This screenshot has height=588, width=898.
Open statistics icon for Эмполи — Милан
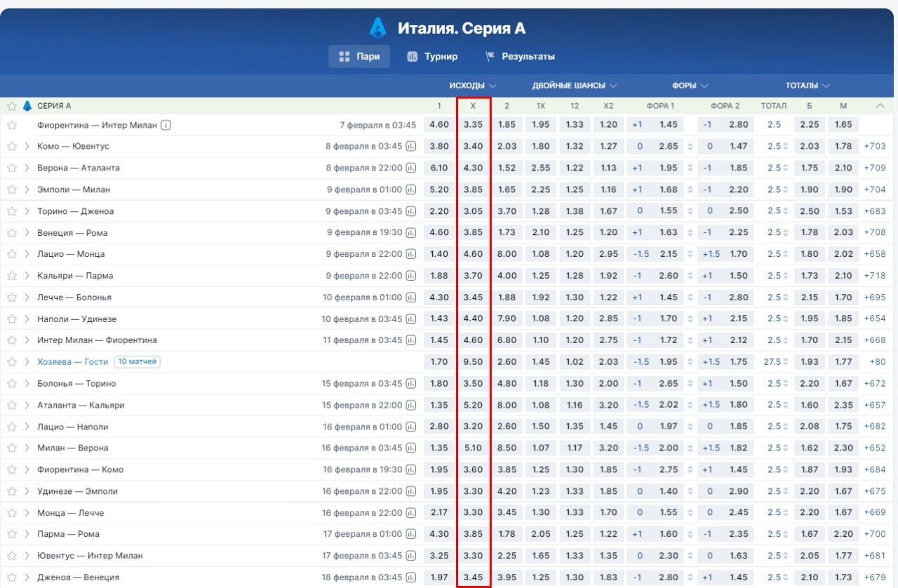click(411, 189)
